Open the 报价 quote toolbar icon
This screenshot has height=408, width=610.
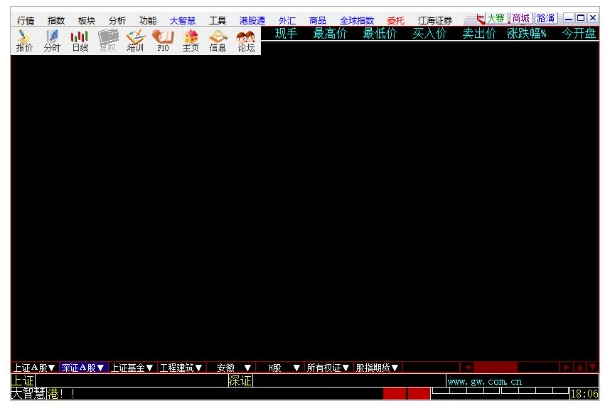coord(24,41)
